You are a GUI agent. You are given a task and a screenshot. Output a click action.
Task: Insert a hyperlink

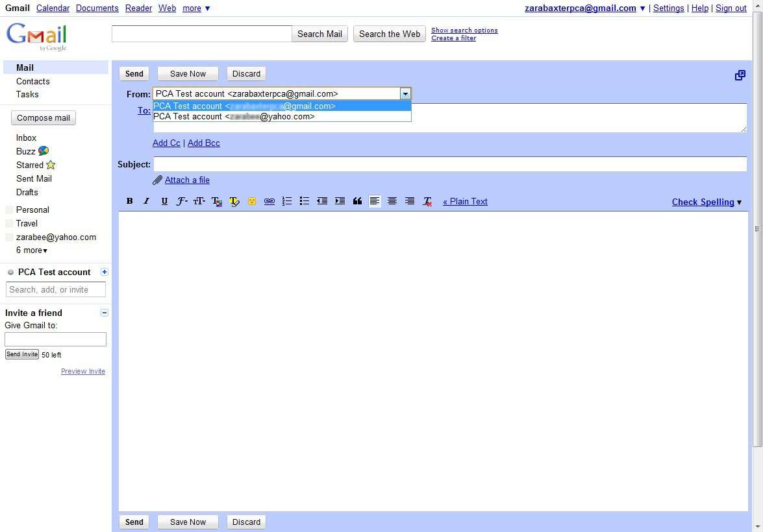(x=269, y=201)
